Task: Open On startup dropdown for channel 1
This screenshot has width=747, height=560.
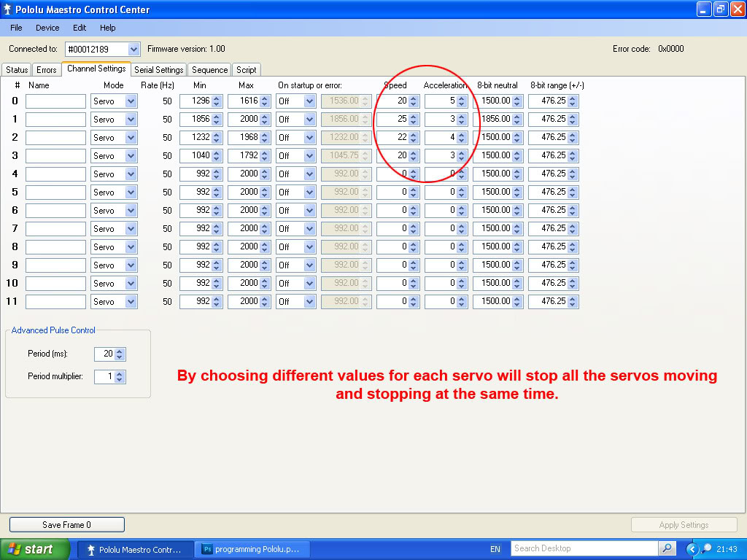Action: (309, 119)
